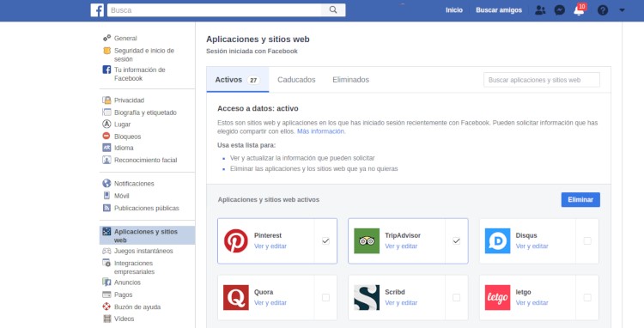Open Biografía y etiquetado sidebar text
The height and width of the screenshot is (328, 644).
pos(145,112)
